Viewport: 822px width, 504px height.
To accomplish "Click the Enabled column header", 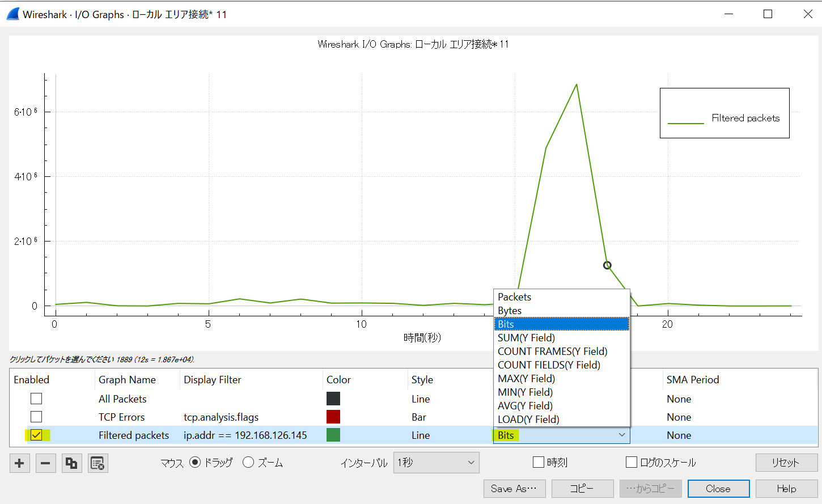I will coord(32,380).
